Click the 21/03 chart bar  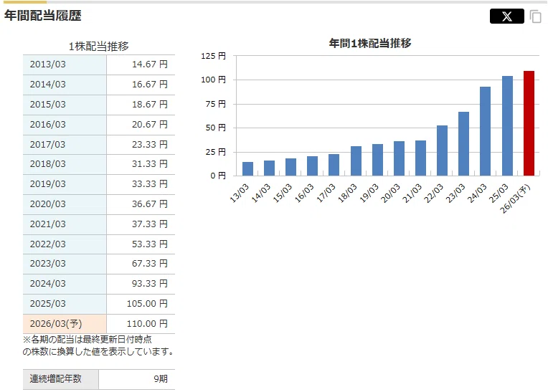pos(420,158)
